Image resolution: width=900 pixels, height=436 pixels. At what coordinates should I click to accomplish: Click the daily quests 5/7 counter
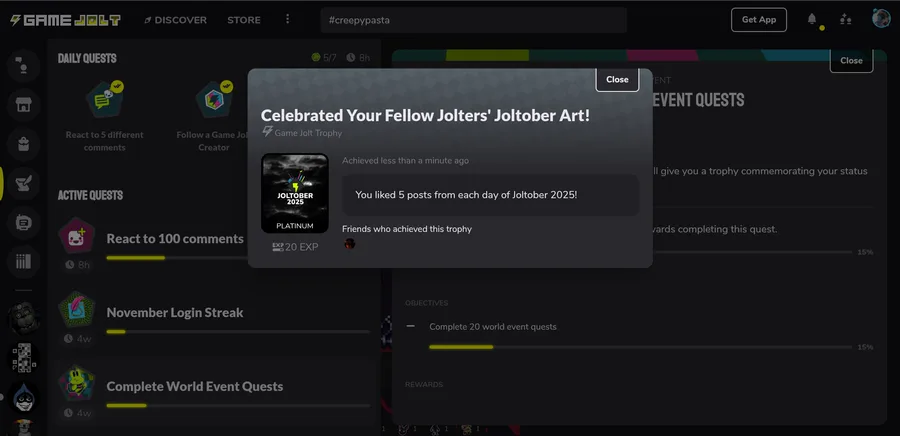pyautogui.click(x=324, y=58)
